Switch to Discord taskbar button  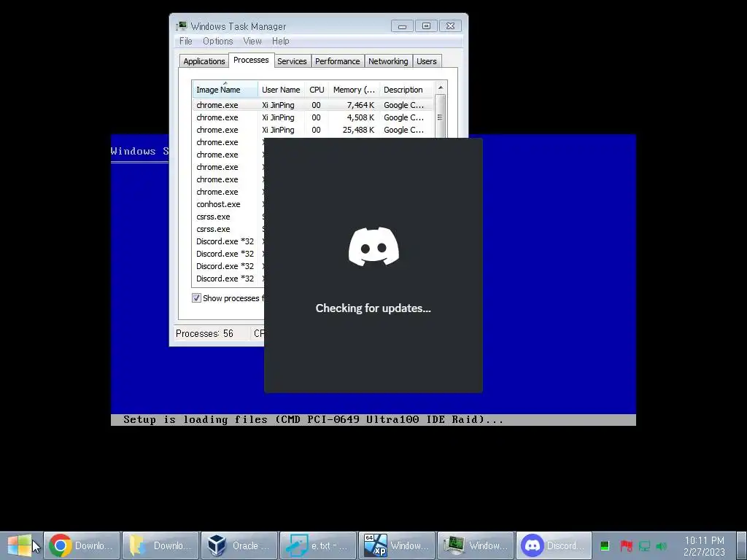pos(554,545)
